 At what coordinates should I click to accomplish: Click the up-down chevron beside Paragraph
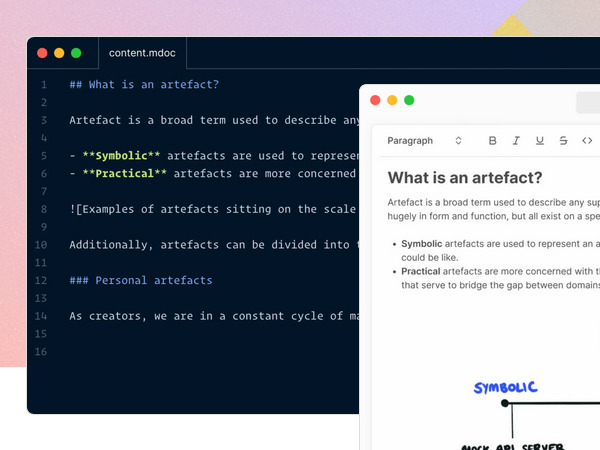[458, 141]
